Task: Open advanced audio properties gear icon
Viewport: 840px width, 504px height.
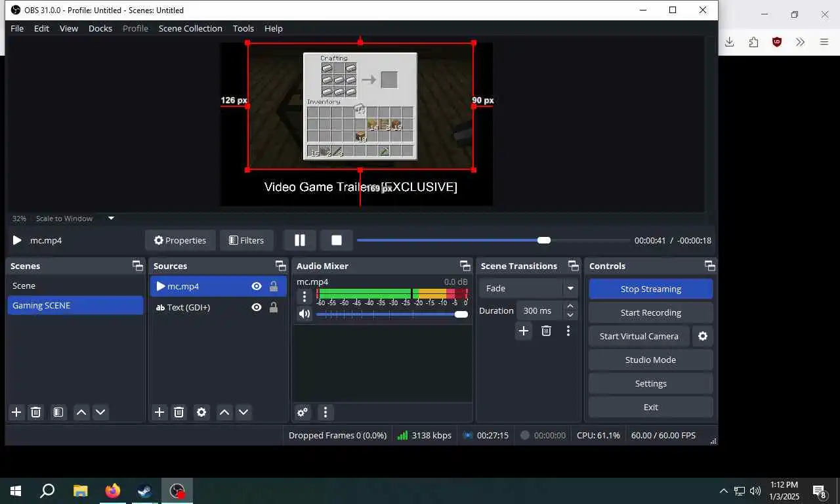Action: pyautogui.click(x=303, y=412)
